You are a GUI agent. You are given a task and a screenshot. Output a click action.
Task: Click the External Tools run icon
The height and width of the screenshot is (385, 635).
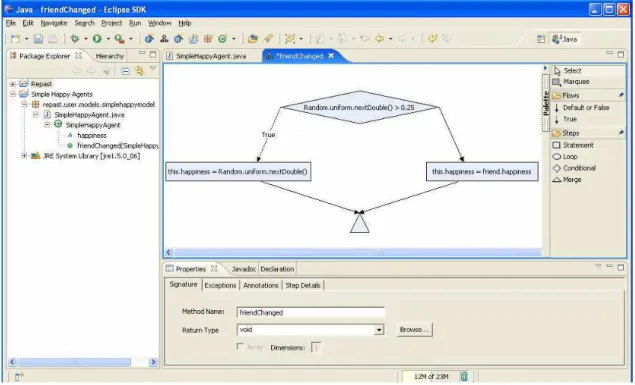point(119,39)
